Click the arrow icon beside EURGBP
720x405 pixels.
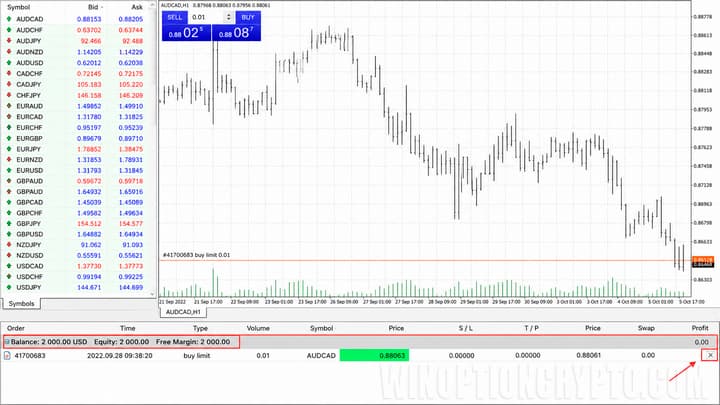(x=9, y=138)
